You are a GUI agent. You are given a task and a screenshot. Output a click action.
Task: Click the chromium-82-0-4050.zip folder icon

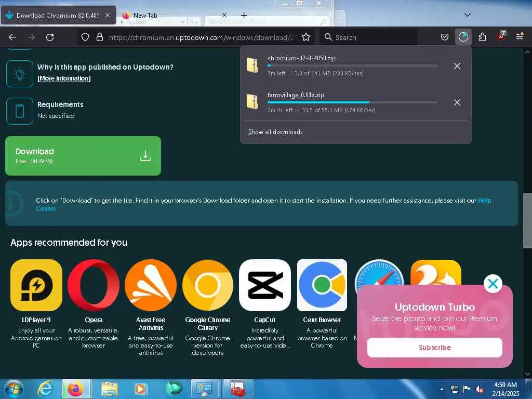pyautogui.click(x=252, y=65)
